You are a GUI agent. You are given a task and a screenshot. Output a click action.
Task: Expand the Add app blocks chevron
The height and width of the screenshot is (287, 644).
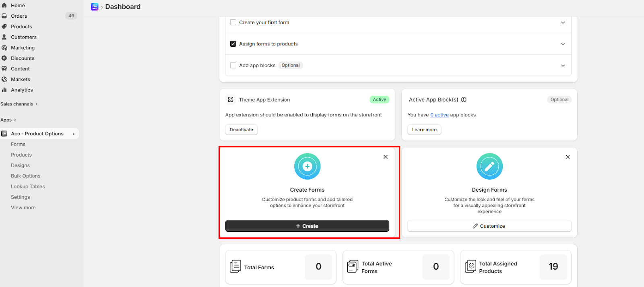click(x=563, y=65)
